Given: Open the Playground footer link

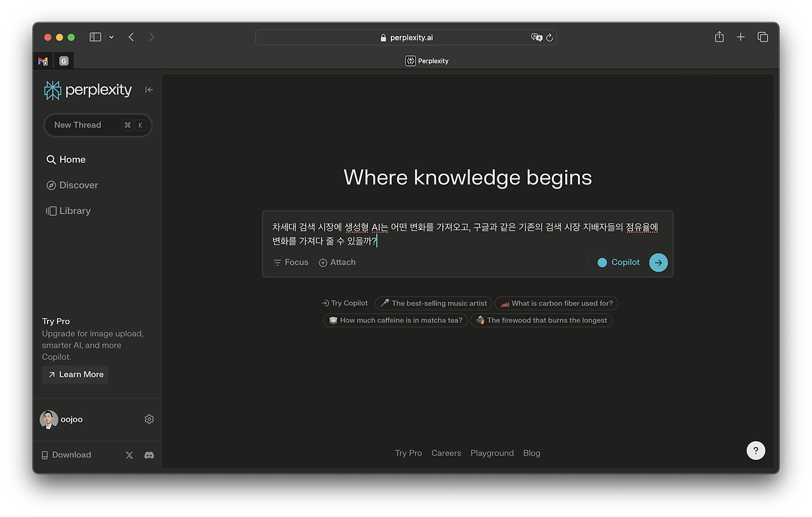Looking at the screenshot, I should pos(492,453).
